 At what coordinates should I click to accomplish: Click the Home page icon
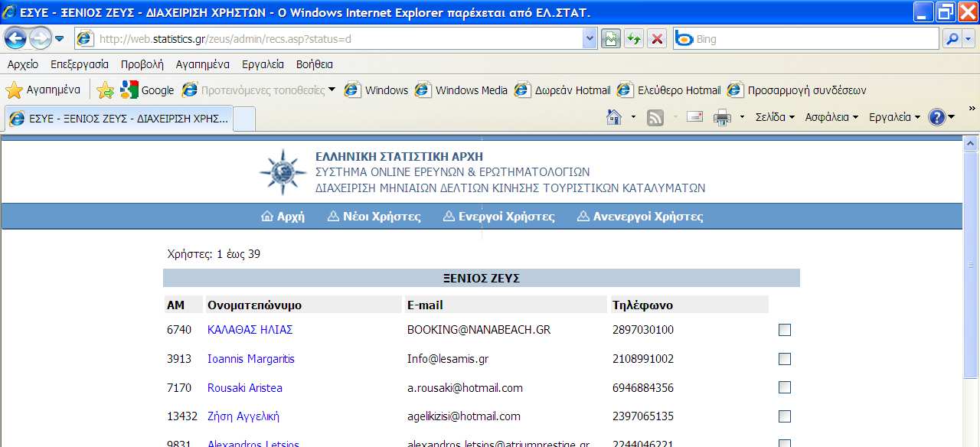613,117
